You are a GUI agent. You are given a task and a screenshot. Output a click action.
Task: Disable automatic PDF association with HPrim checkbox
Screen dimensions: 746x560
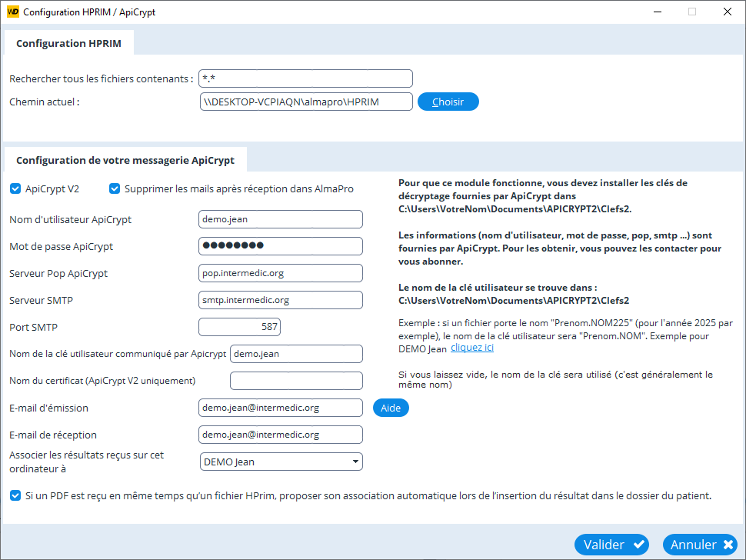point(15,495)
